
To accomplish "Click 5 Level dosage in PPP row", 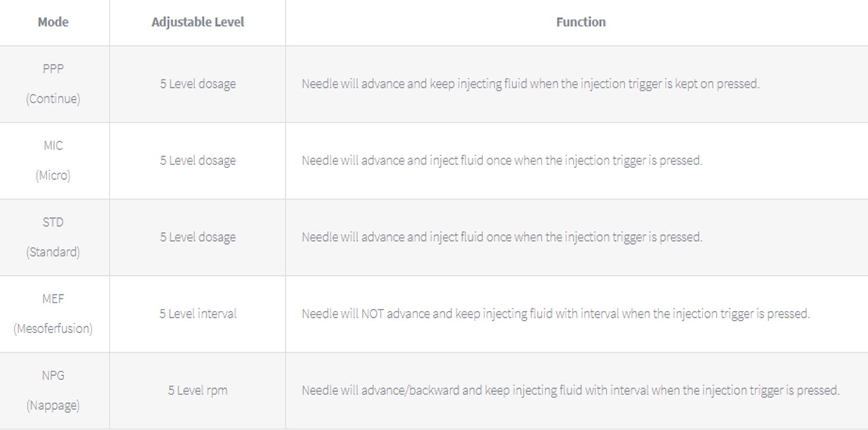I will tap(197, 84).
